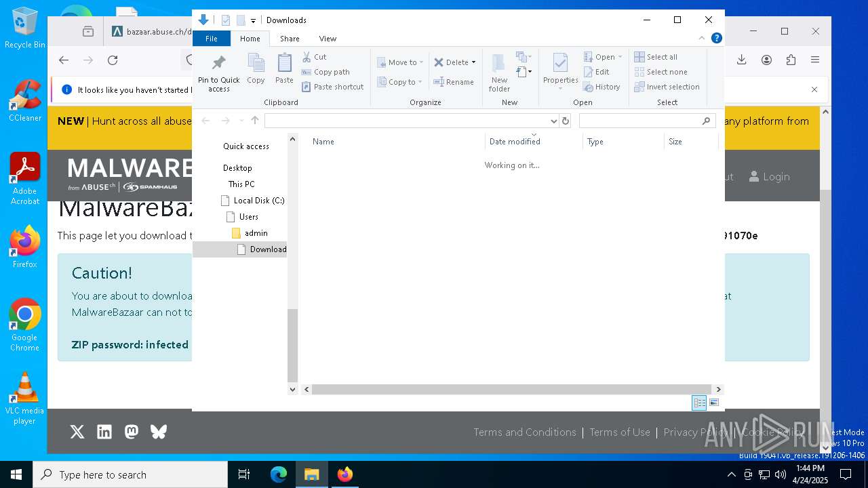Select This PC in navigation pane

pos(241,184)
